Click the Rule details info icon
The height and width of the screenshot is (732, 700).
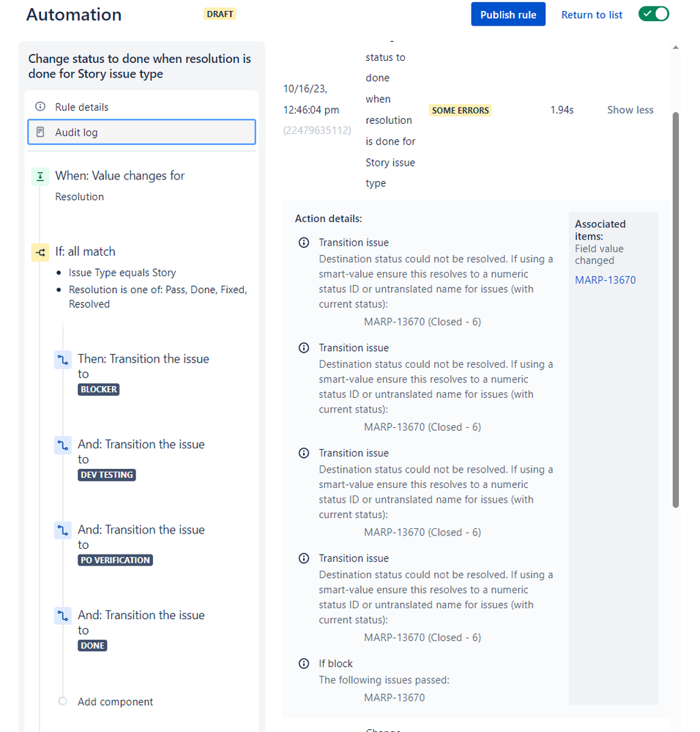[x=40, y=106]
